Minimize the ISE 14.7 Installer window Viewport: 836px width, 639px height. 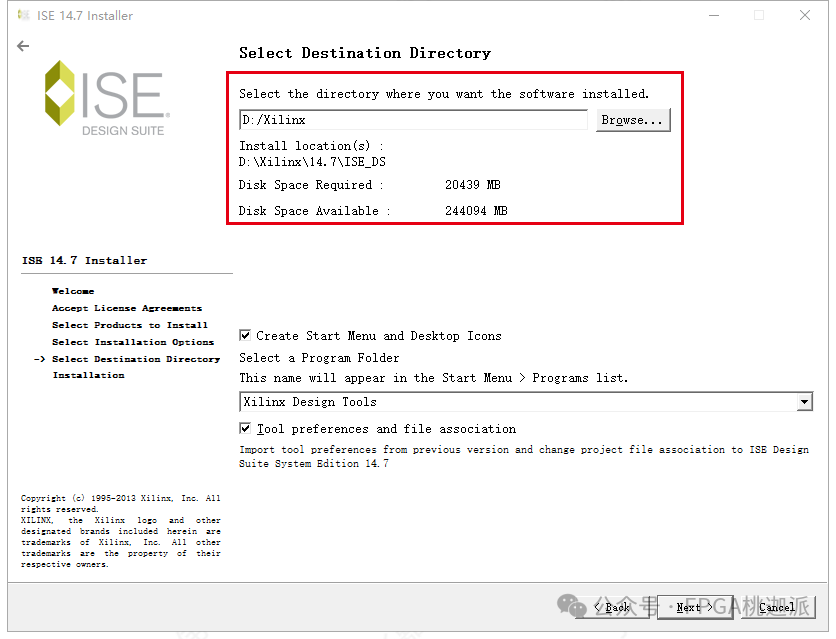tap(712, 15)
